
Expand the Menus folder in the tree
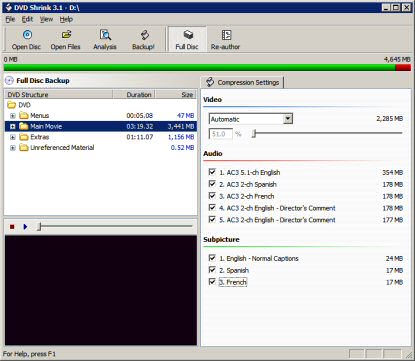click(x=13, y=116)
